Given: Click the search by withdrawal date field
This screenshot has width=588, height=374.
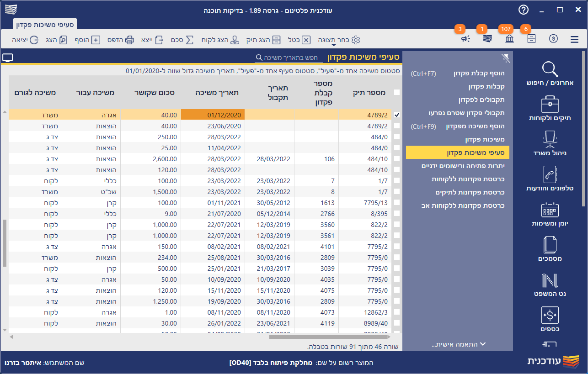Looking at the screenshot, I should pos(289,58).
